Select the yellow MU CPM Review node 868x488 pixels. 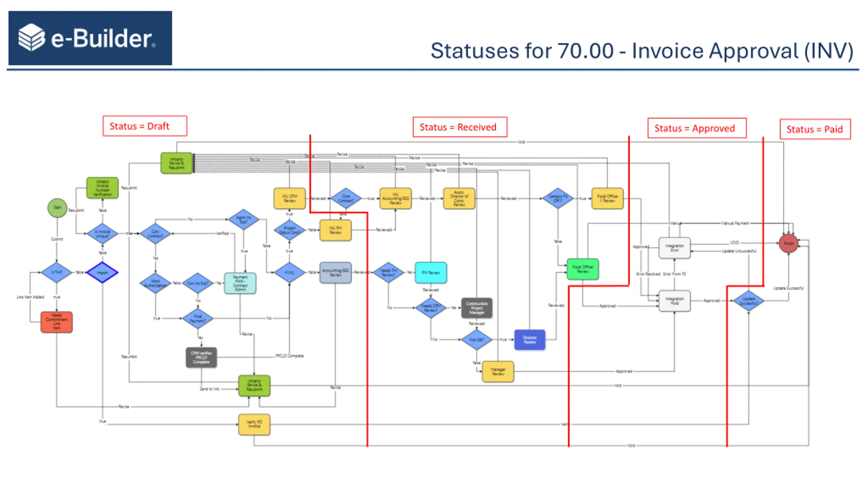(290, 198)
